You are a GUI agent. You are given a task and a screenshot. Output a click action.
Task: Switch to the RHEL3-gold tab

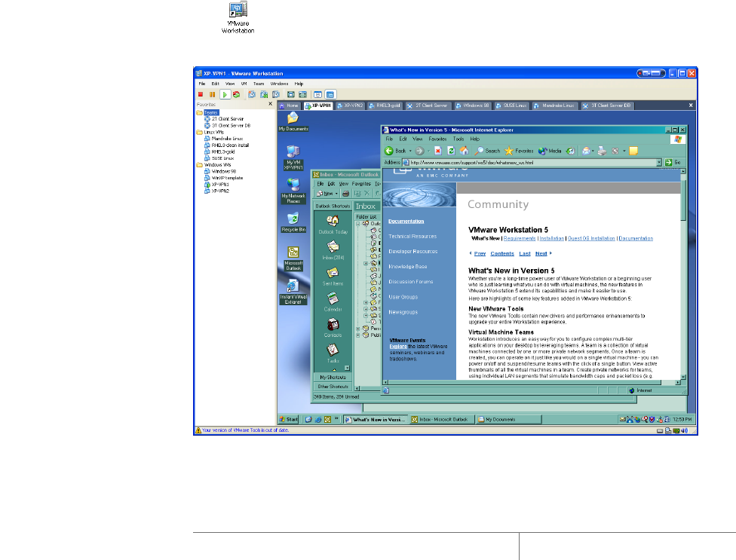(x=385, y=106)
